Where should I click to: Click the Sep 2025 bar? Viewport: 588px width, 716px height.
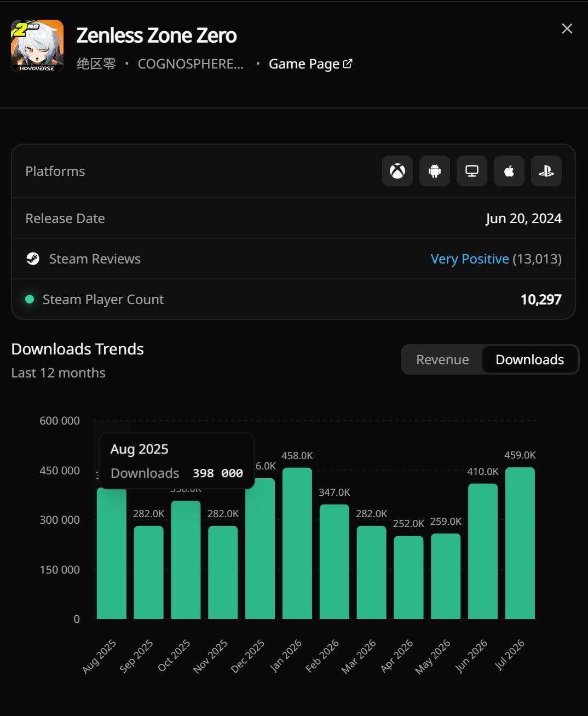pyautogui.click(x=149, y=572)
